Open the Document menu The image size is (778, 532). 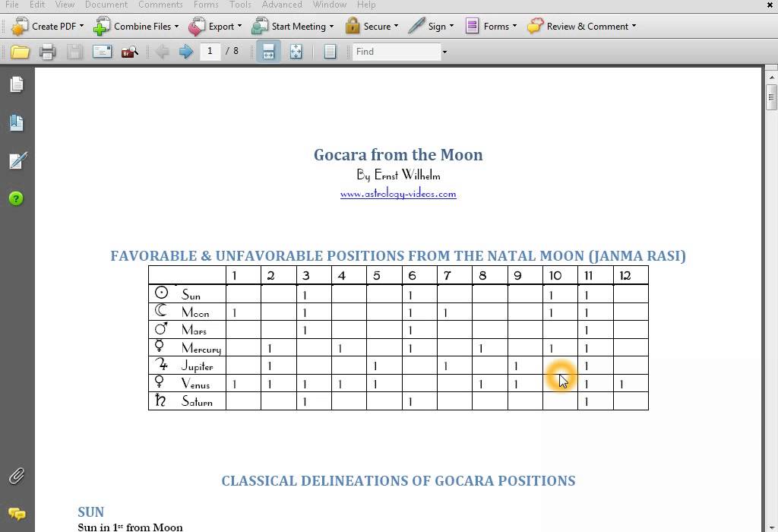pos(106,5)
